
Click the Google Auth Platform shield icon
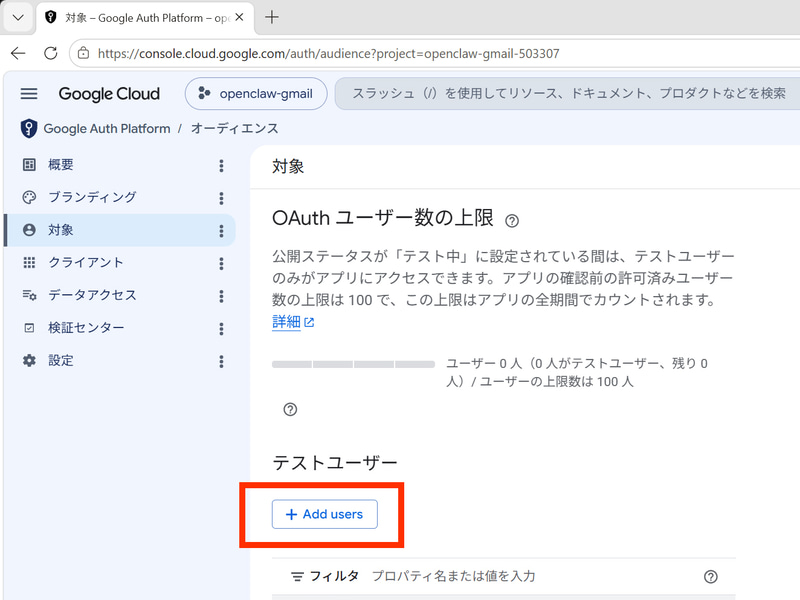pos(29,129)
